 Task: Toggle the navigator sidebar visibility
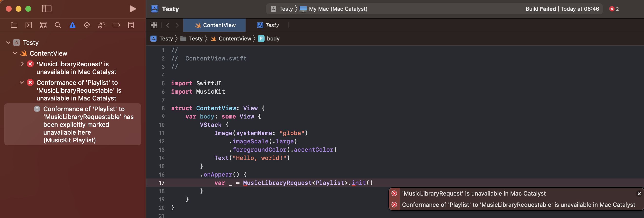[x=46, y=9]
